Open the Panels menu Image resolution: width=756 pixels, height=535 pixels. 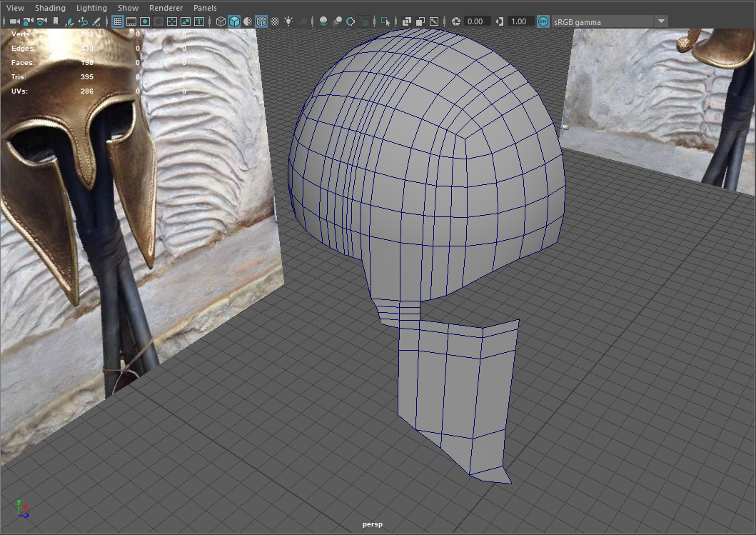pyautogui.click(x=205, y=8)
